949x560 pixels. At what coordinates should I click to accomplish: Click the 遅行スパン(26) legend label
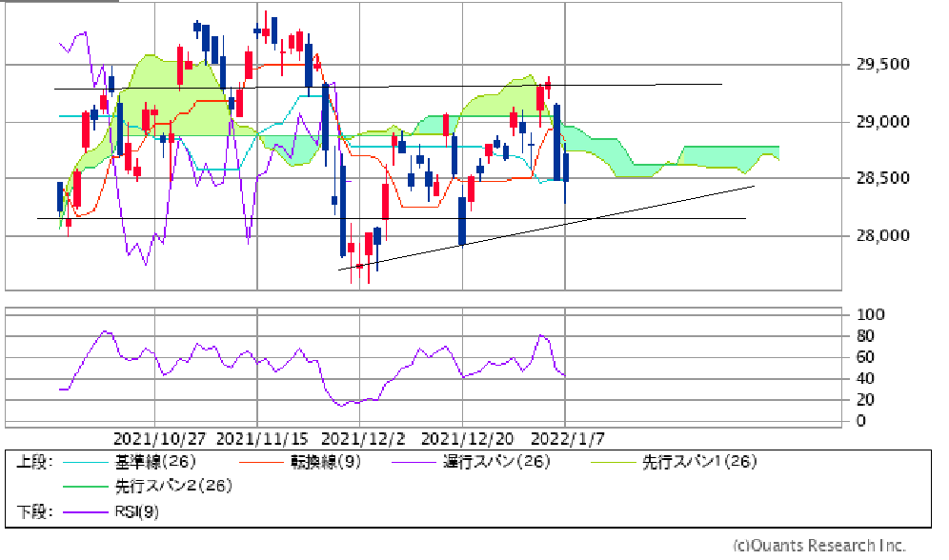(x=496, y=462)
